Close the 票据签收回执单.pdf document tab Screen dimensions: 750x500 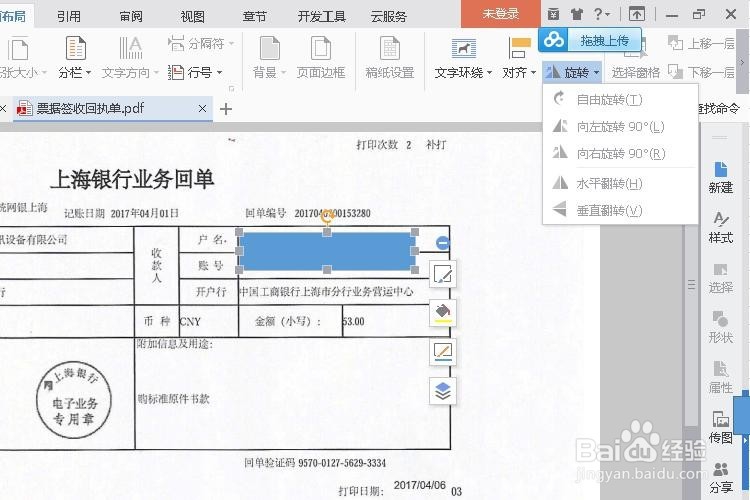pyautogui.click(x=202, y=109)
